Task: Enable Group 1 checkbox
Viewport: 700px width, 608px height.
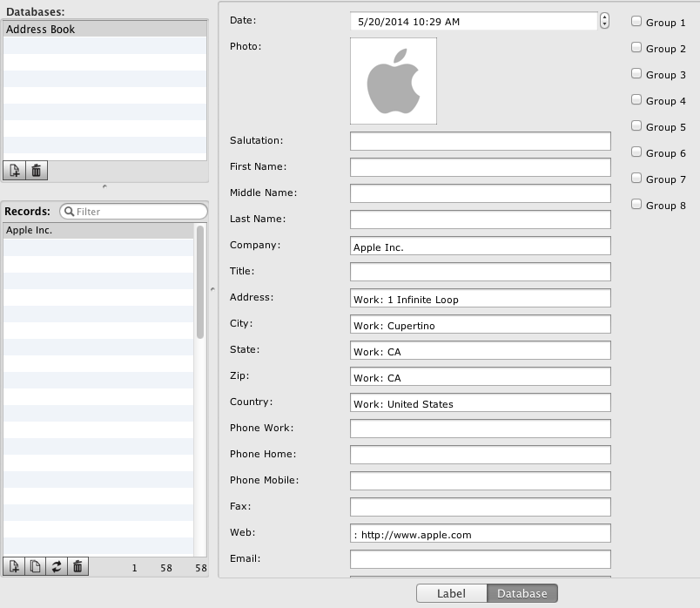Action: coord(636,22)
